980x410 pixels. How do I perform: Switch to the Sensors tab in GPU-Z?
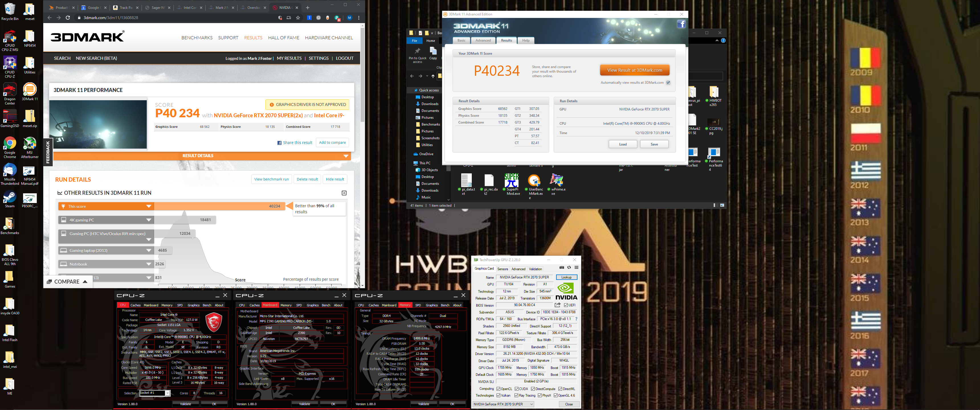click(503, 269)
